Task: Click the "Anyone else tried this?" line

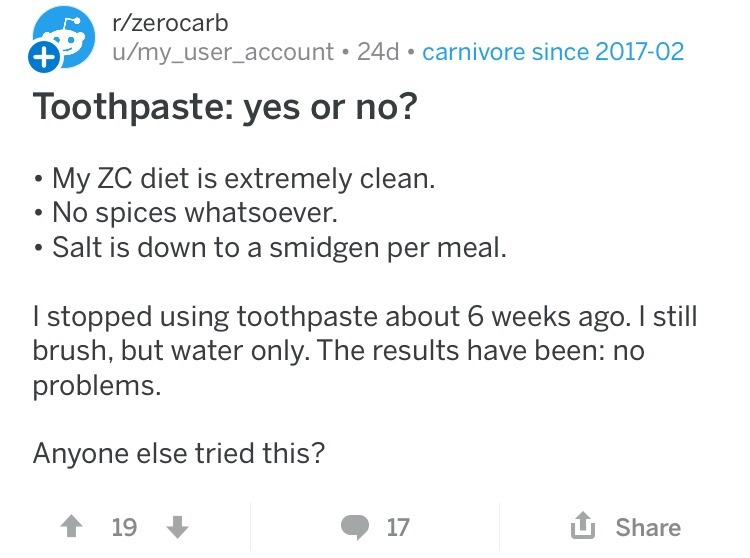Action: [x=179, y=453]
